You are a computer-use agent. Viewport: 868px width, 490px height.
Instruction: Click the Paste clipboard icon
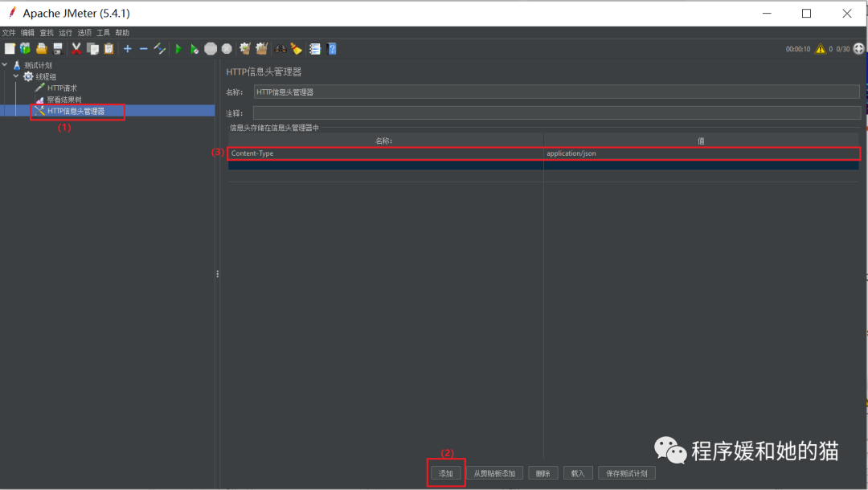pos(109,49)
